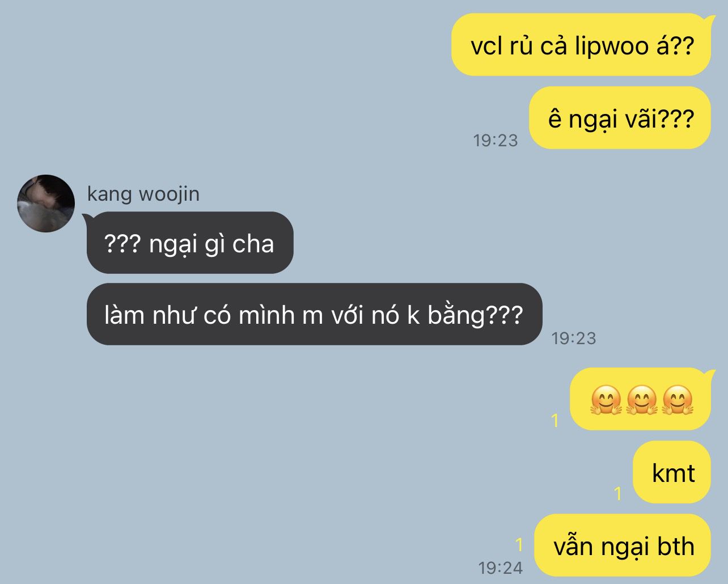728x584 pixels.
Task: Tap the unread count beside 'kmt'
Action: point(618,493)
